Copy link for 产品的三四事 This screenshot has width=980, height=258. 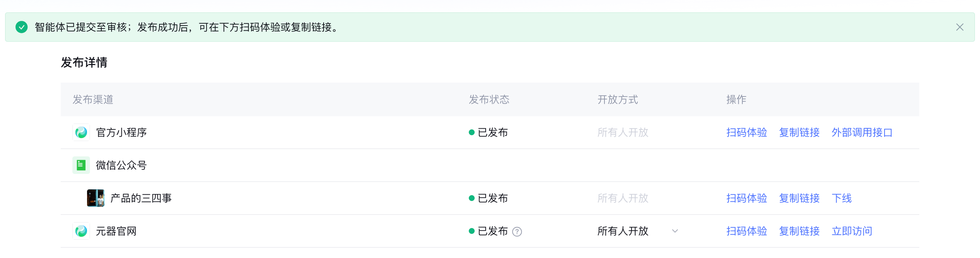pyautogui.click(x=799, y=198)
